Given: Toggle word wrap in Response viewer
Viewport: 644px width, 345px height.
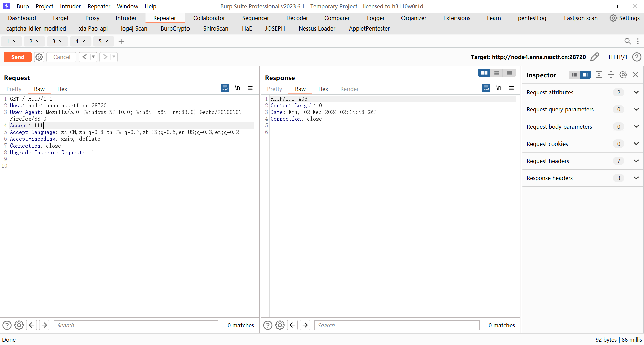Looking at the screenshot, I should 486,88.
